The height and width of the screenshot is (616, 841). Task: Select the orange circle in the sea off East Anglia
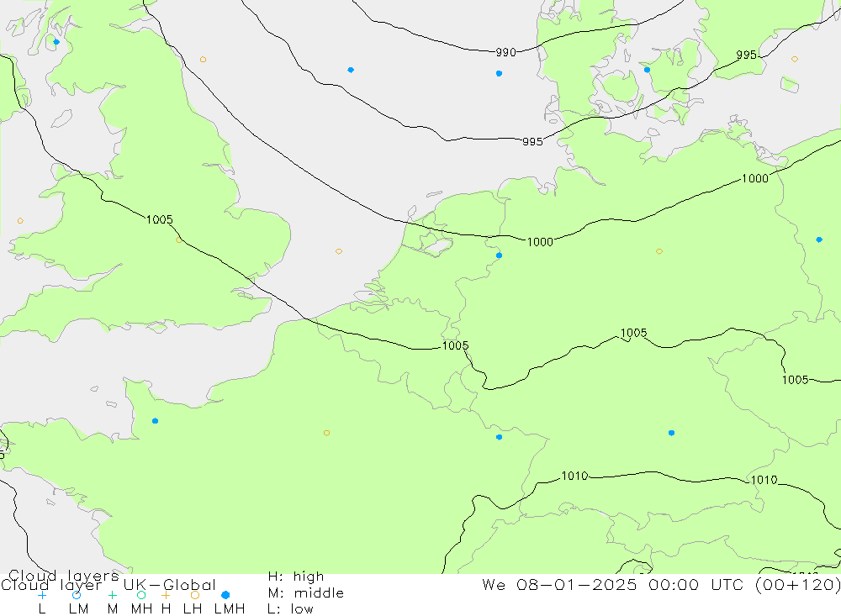(x=338, y=251)
